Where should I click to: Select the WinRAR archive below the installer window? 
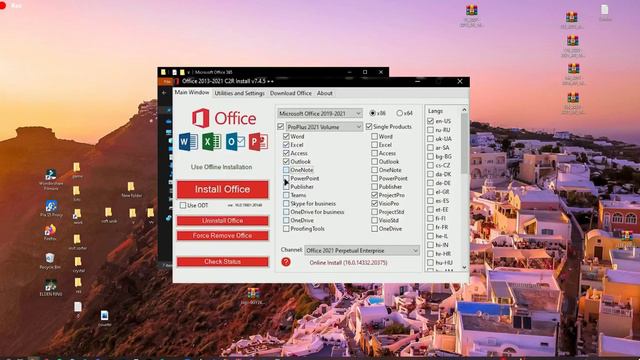253,296
